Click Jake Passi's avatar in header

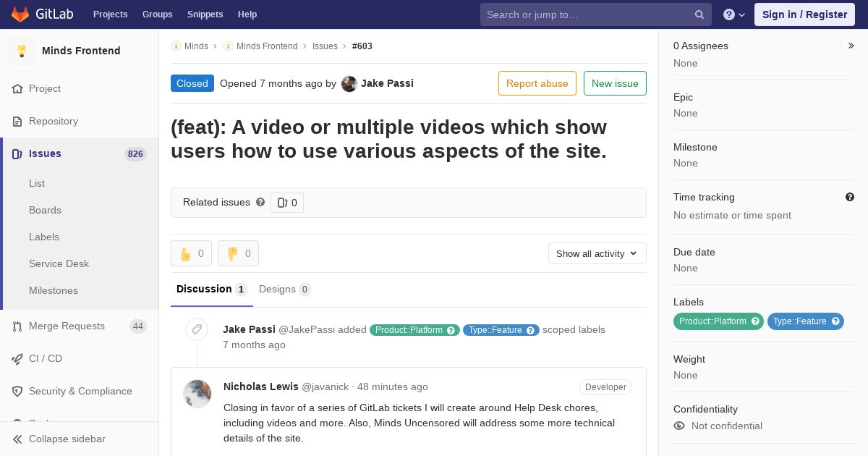tap(349, 83)
